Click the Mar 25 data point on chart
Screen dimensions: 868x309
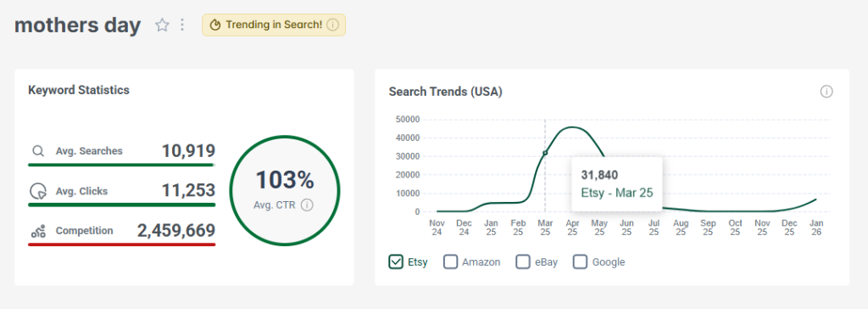[x=545, y=153]
